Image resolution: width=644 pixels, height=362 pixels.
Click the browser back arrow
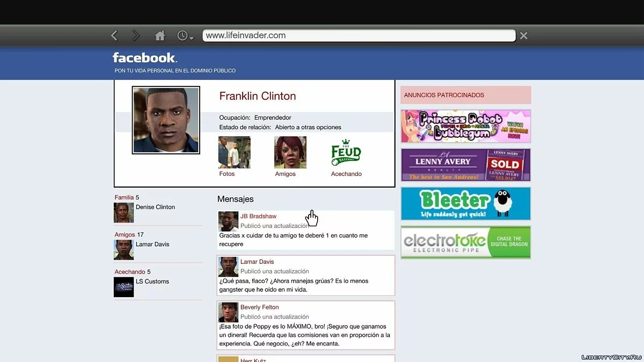[x=114, y=36]
